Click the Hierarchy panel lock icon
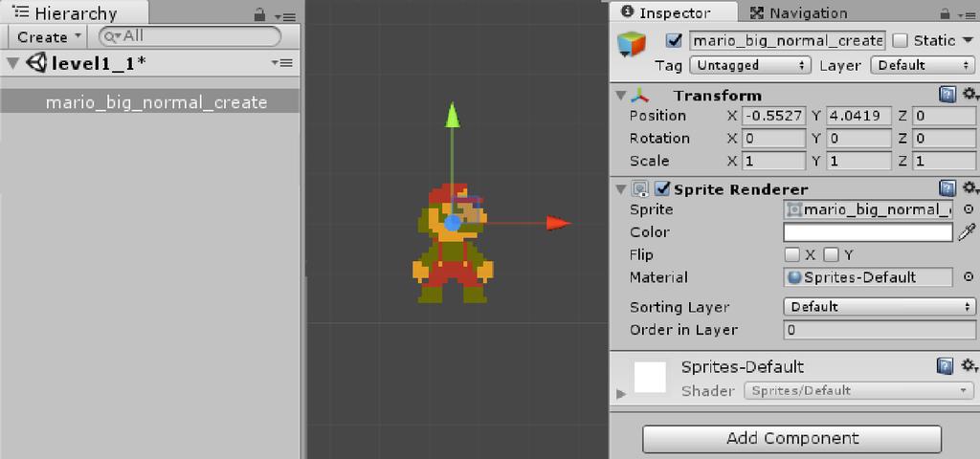 [260, 15]
